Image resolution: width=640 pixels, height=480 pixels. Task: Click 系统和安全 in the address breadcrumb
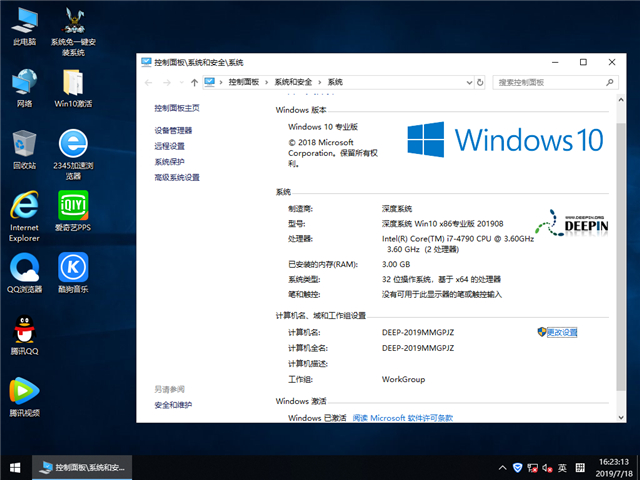[293, 82]
